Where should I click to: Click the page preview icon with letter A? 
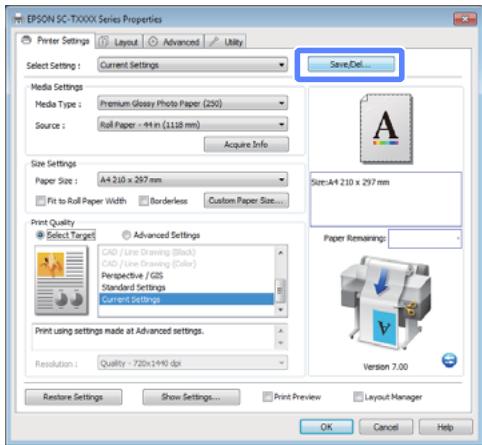[x=386, y=129]
